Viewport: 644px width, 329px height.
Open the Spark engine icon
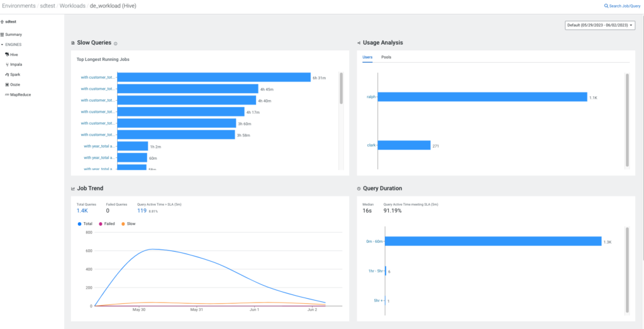pos(7,74)
